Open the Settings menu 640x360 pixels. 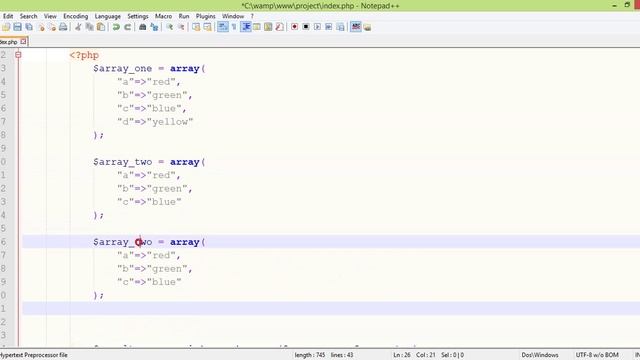(x=138, y=16)
